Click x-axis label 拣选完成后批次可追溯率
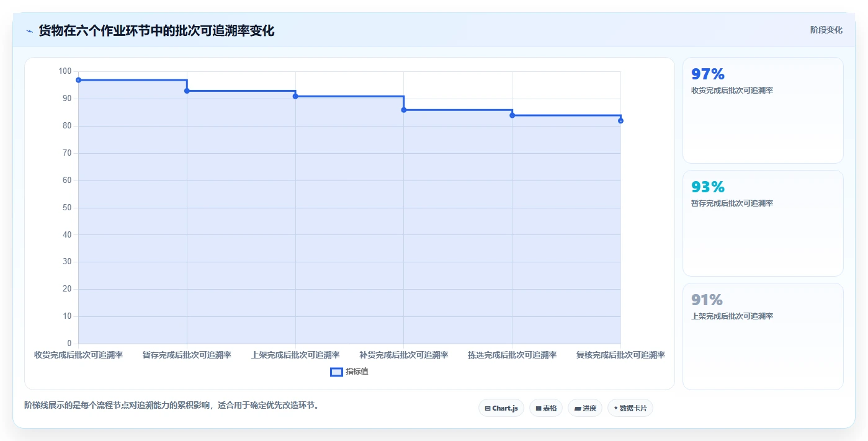The image size is (868, 441). (512, 355)
